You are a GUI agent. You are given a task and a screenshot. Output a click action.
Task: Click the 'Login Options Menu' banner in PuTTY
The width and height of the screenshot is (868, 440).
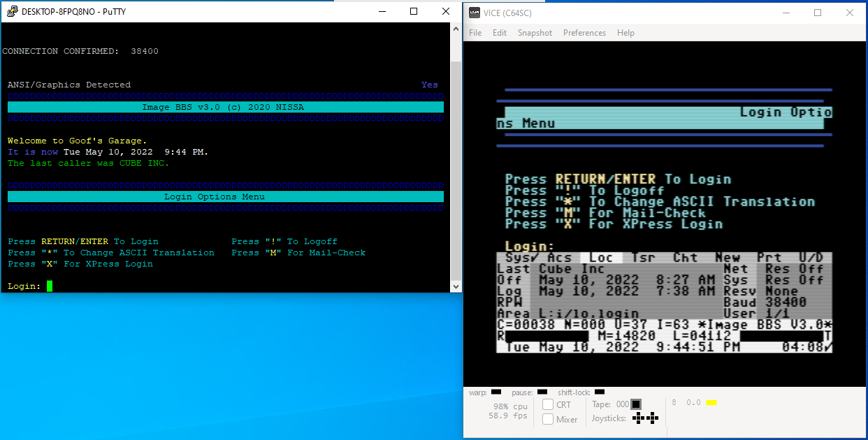point(226,197)
